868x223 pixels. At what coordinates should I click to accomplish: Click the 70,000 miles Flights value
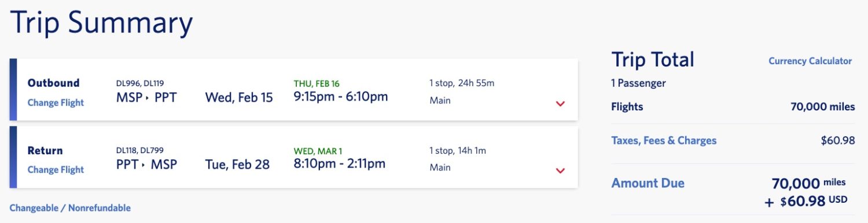823,107
